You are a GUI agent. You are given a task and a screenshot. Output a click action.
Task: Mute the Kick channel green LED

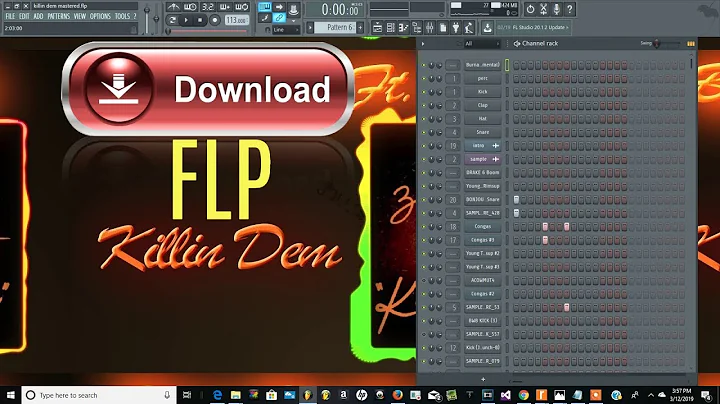[x=423, y=92]
